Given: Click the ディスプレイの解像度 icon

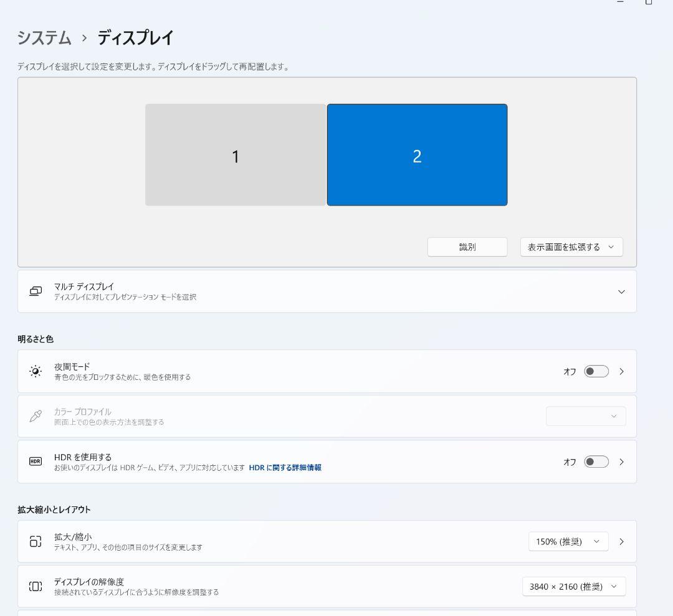Looking at the screenshot, I should 36,586.
